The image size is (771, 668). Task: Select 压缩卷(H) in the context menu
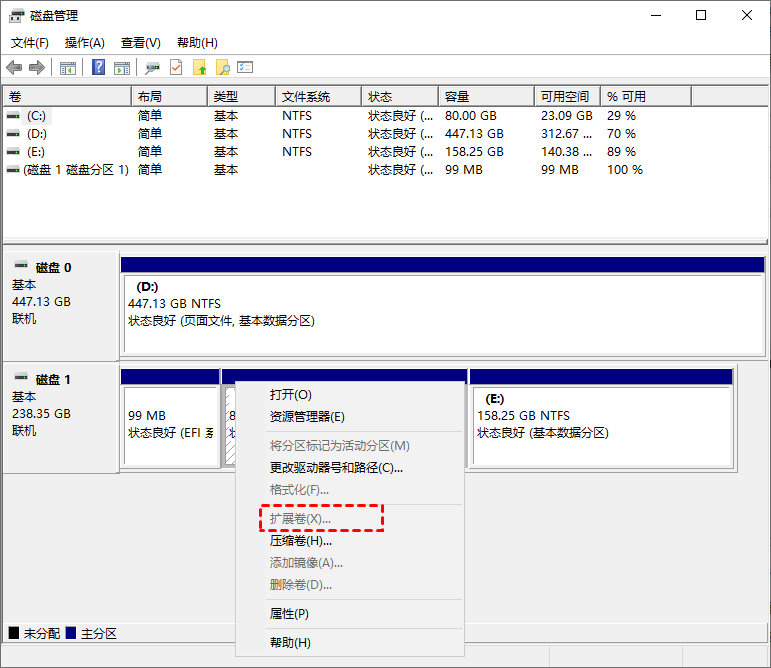click(x=301, y=541)
